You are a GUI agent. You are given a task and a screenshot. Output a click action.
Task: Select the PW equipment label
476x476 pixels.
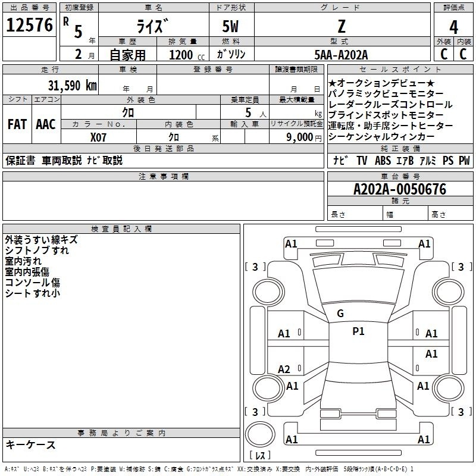pyautogui.click(x=464, y=161)
